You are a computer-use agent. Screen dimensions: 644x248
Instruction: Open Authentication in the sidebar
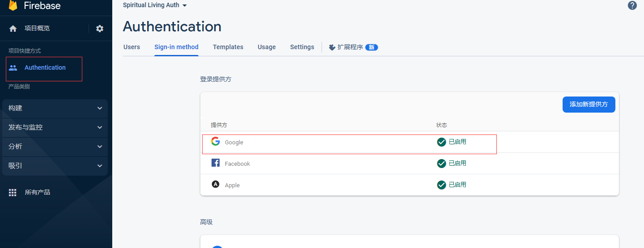click(x=45, y=68)
